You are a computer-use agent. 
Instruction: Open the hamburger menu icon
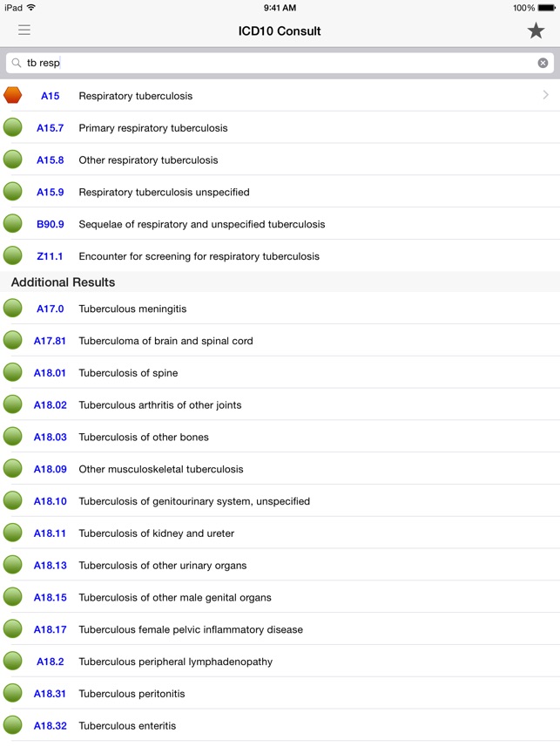[x=24, y=31]
